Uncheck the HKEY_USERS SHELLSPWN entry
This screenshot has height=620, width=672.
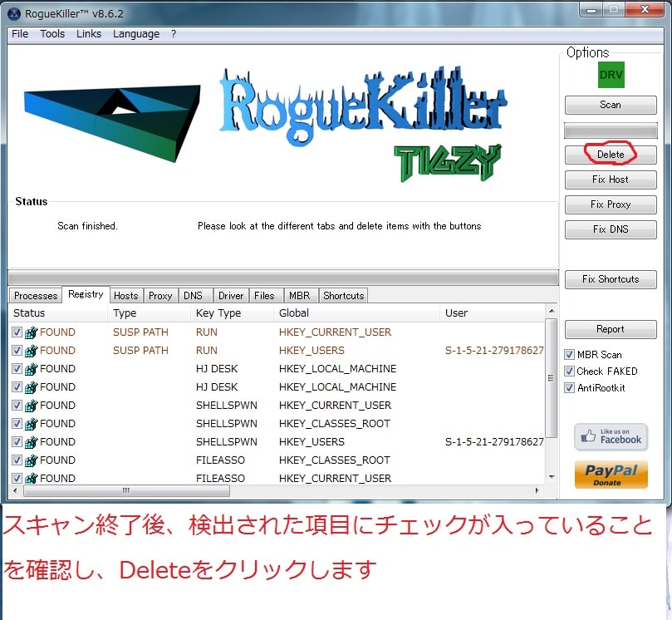click(17, 441)
